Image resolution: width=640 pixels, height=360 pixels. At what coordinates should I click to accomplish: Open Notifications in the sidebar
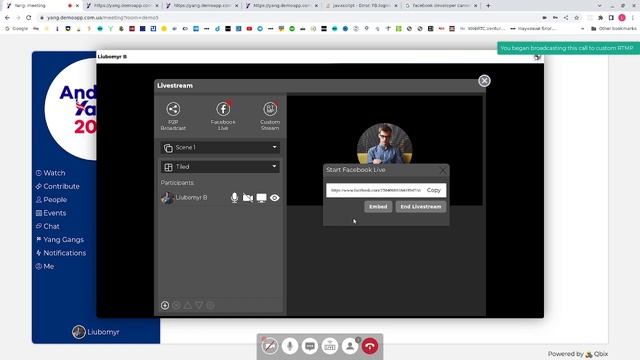[x=61, y=253]
